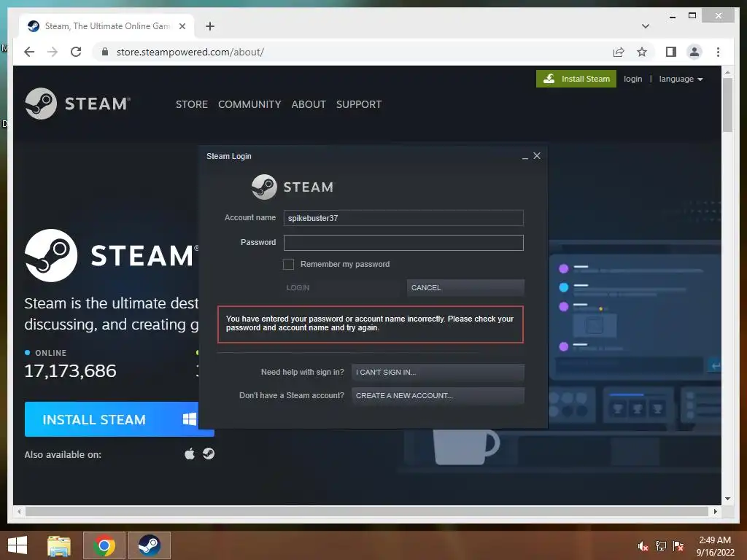This screenshot has height=560, width=747.
Task: Click the share page icon in the address bar
Action: (x=619, y=52)
